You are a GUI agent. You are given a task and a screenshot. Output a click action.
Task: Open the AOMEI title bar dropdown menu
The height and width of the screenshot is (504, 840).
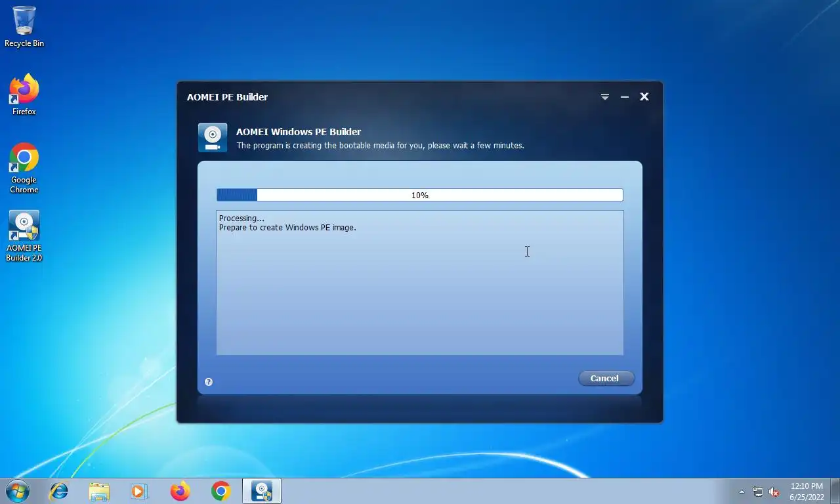click(x=605, y=96)
